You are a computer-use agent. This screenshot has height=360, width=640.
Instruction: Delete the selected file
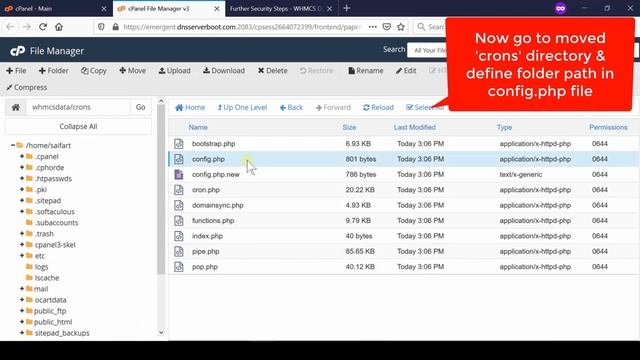[272, 71]
